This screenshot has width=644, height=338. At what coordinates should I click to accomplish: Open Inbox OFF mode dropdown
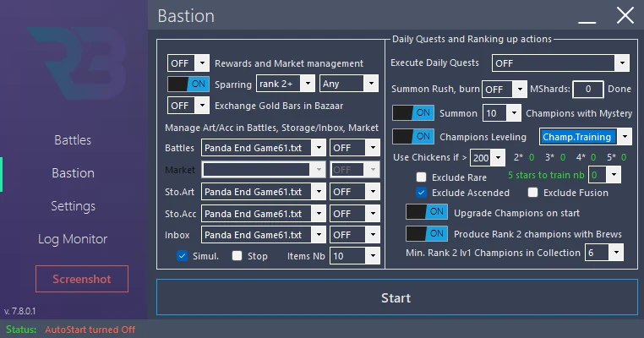pos(355,235)
